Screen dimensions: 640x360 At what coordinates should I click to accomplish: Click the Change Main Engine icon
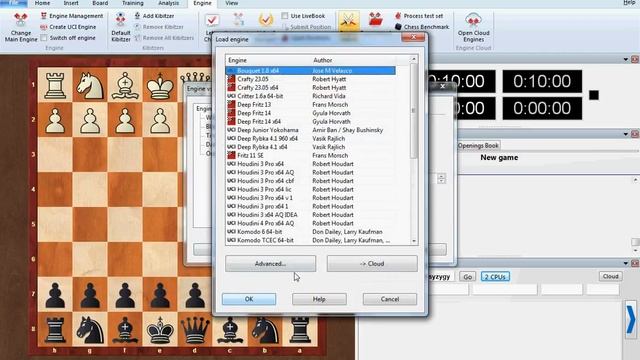point(20,20)
